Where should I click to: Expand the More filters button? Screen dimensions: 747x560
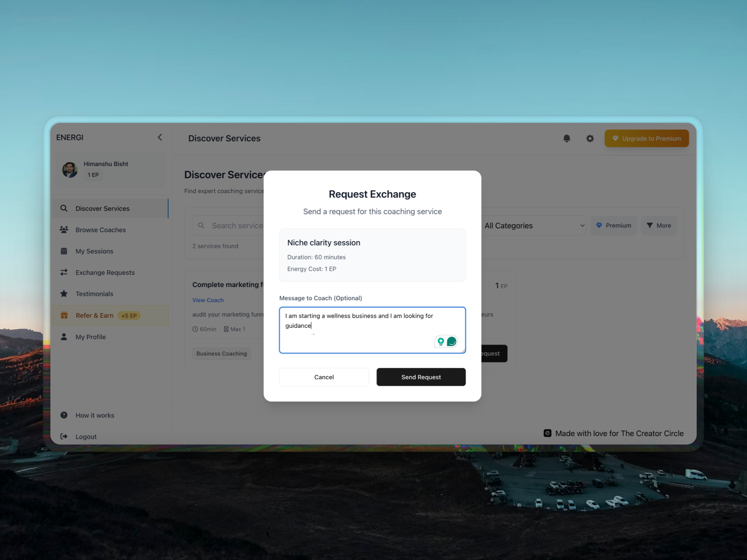click(659, 226)
